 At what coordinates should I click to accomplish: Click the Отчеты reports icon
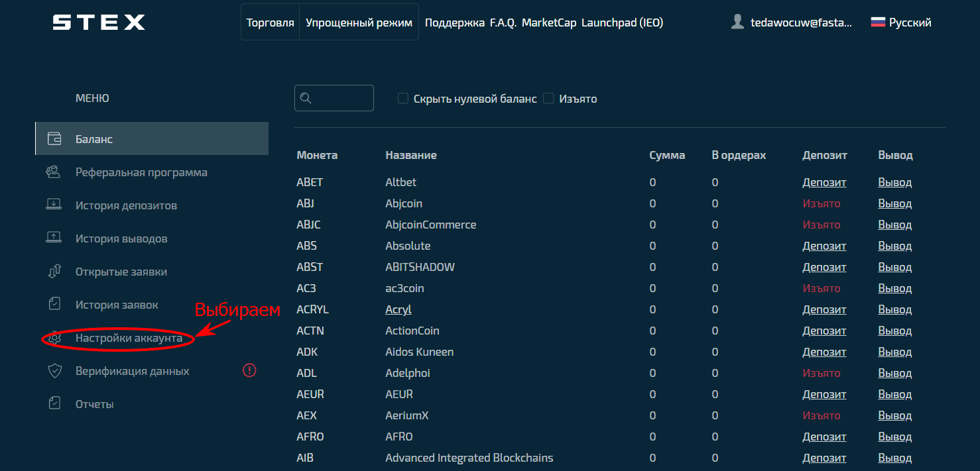tap(54, 403)
